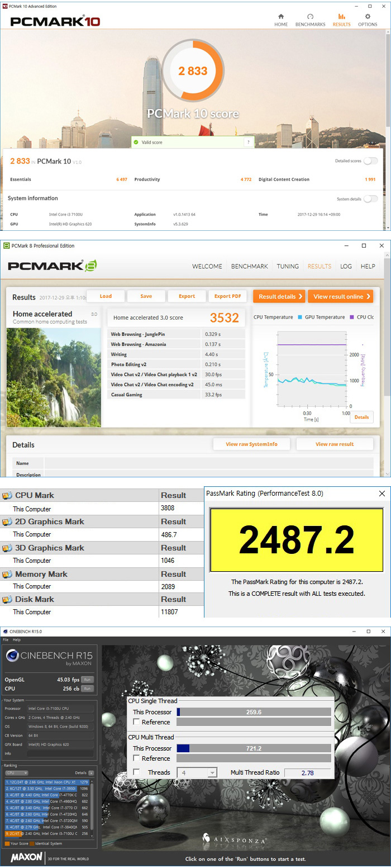Enable the Threads checkbox
This screenshot has height=868, width=391.
(x=137, y=772)
